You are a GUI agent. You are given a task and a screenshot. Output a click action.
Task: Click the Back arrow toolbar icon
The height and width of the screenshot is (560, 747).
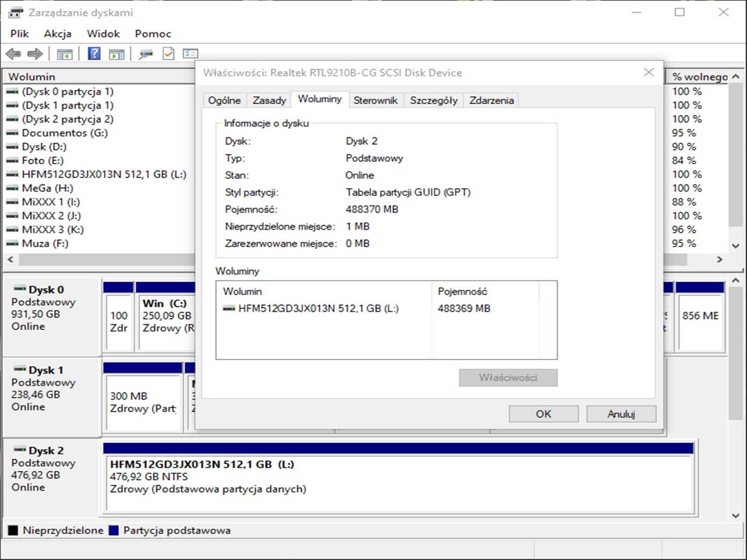click(14, 54)
